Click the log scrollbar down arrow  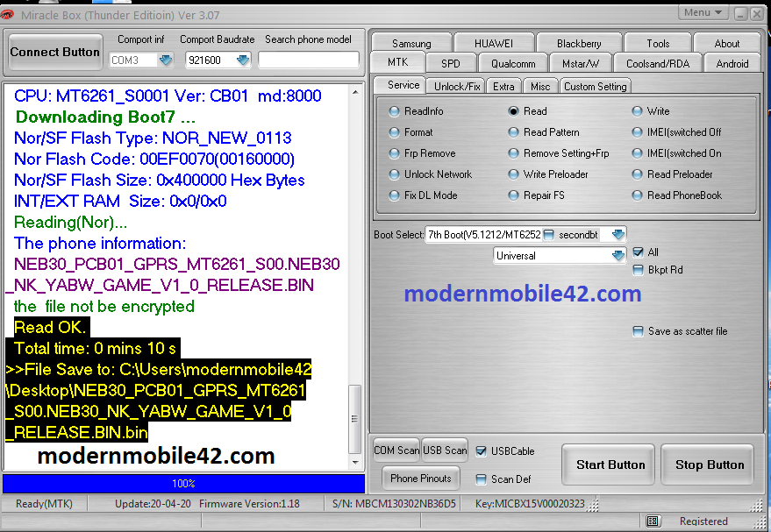pos(355,462)
